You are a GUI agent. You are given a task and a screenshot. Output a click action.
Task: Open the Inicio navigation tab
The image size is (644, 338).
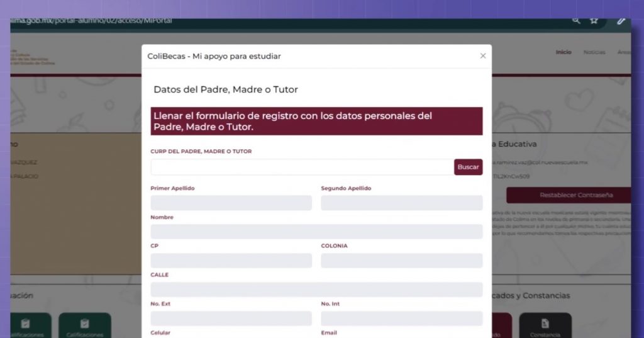pyautogui.click(x=563, y=52)
